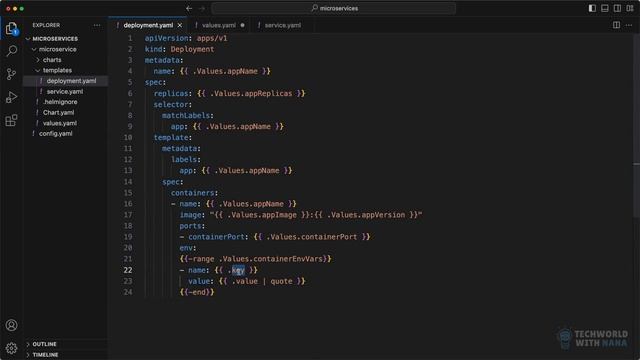The image size is (640, 360).
Task: Open editor more actions ellipsis
Action: click(x=629, y=25)
